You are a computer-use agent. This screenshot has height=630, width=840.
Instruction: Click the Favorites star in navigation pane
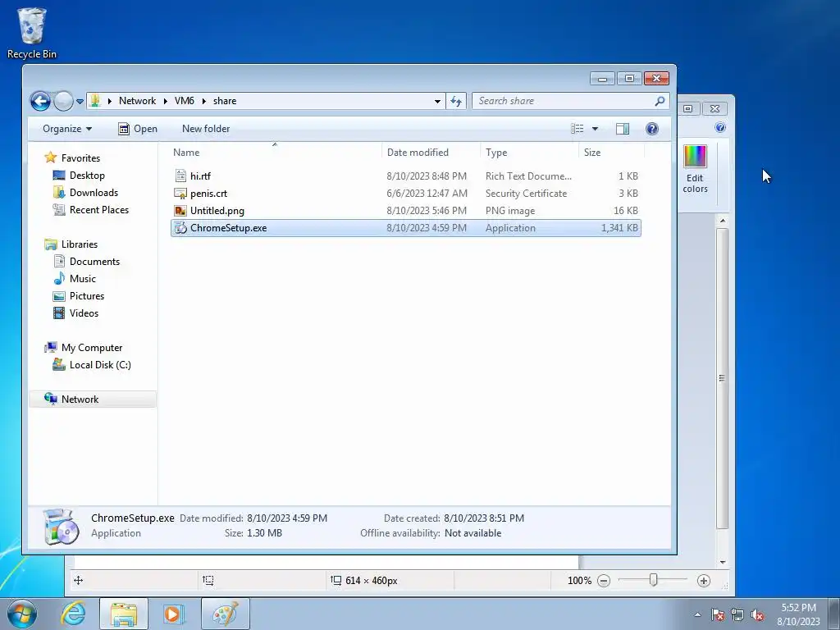pos(51,157)
